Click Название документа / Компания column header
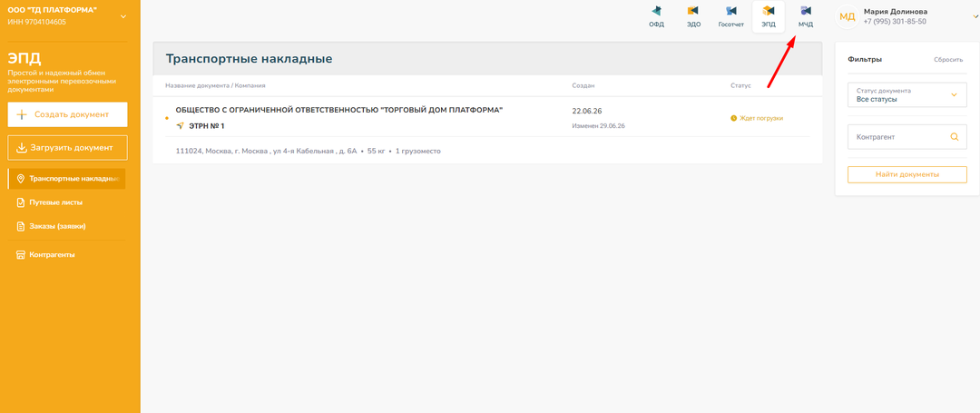The image size is (980, 413). click(216, 85)
